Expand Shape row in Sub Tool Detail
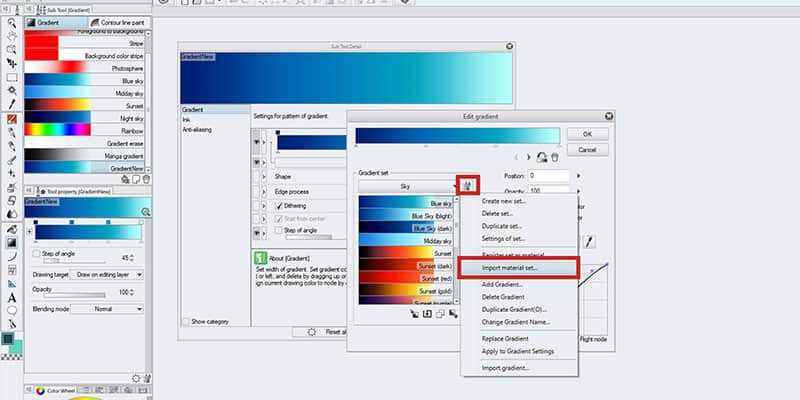 point(264,177)
